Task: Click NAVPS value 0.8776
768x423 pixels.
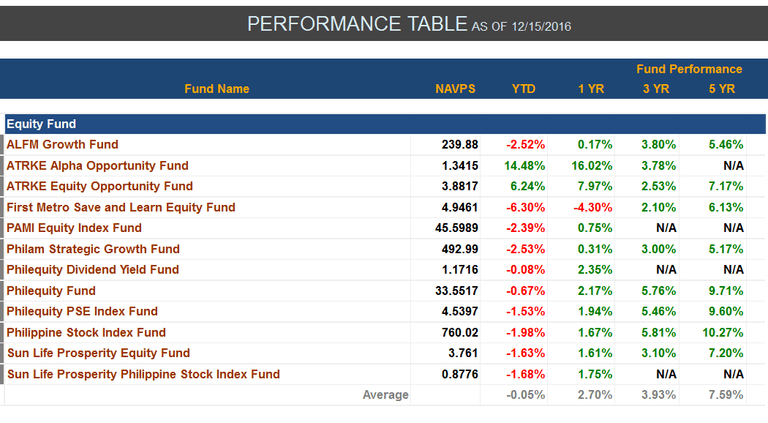Action: pos(459,374)
